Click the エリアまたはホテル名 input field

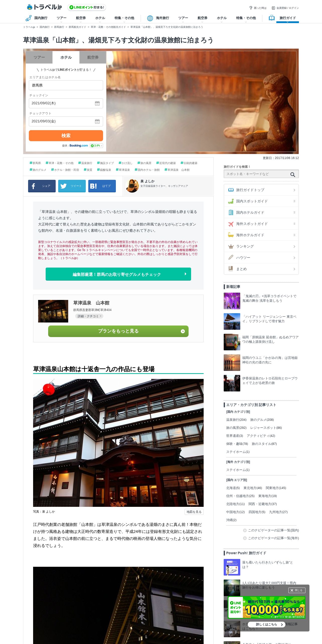tap(66, 85)
